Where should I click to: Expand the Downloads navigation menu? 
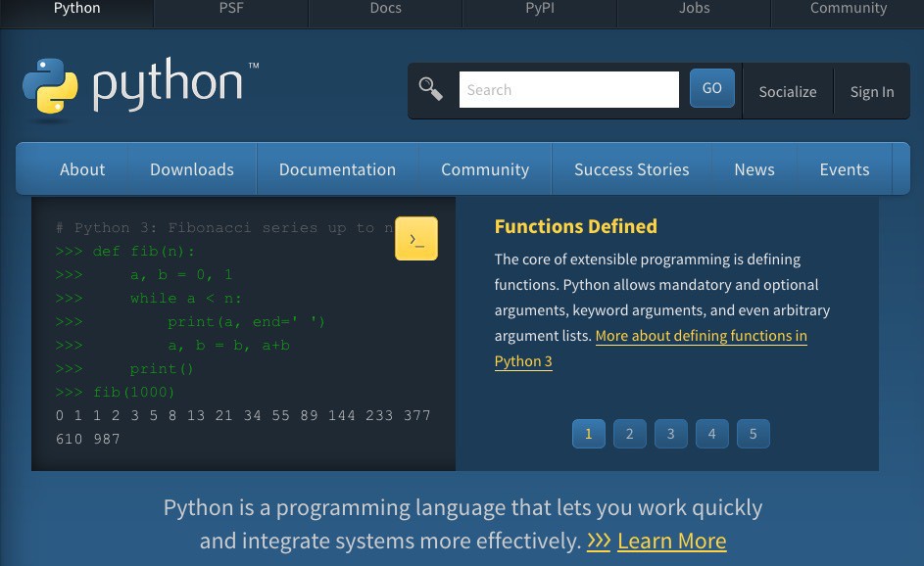(192, 169)
